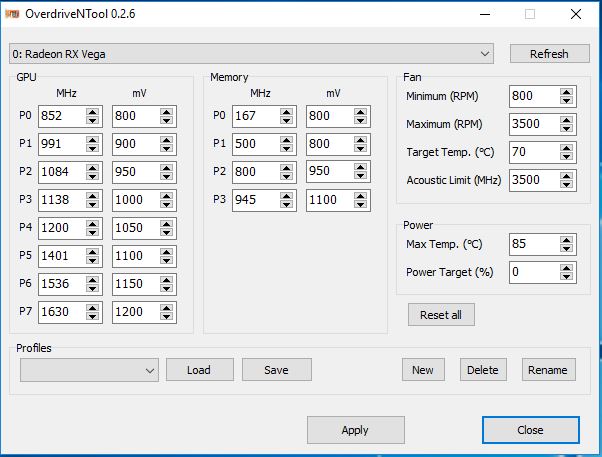Close window using title bar X
602x457 pixels.
(x=576, y=15)
